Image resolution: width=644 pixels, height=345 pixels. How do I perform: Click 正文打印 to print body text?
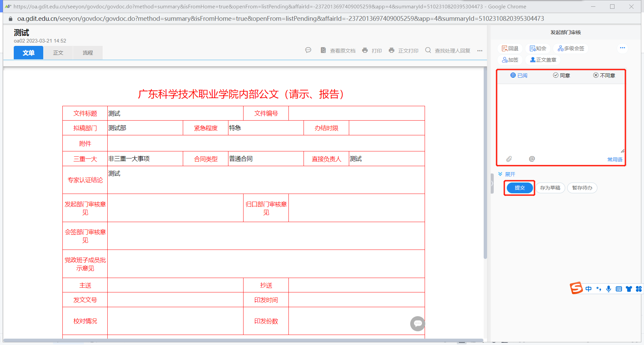[404, 51]
